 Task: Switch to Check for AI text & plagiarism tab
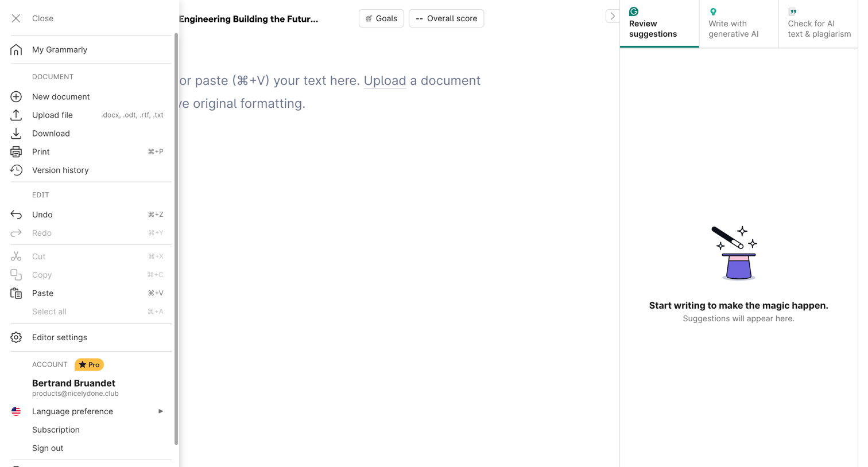point(818,24)
